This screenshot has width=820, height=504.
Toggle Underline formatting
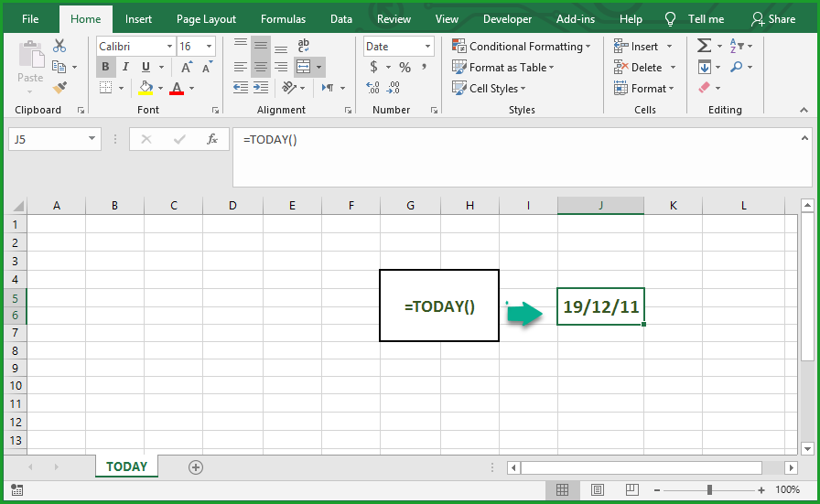point(146,67)
